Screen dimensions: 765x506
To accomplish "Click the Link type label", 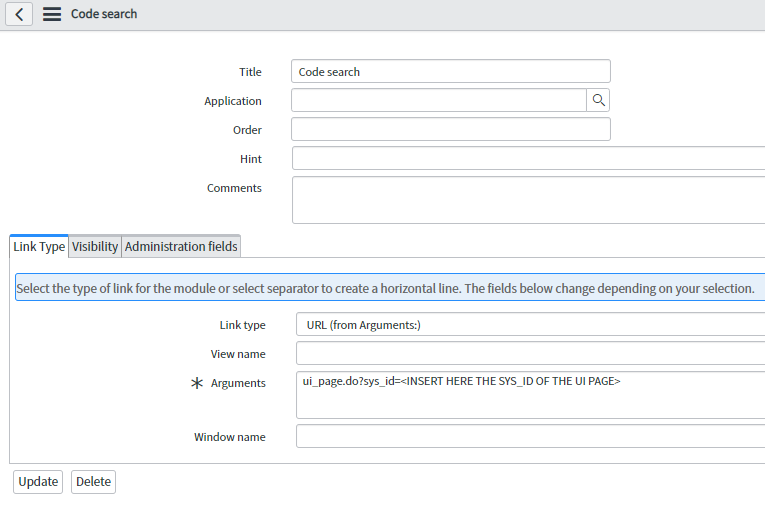I will [242, 325].
